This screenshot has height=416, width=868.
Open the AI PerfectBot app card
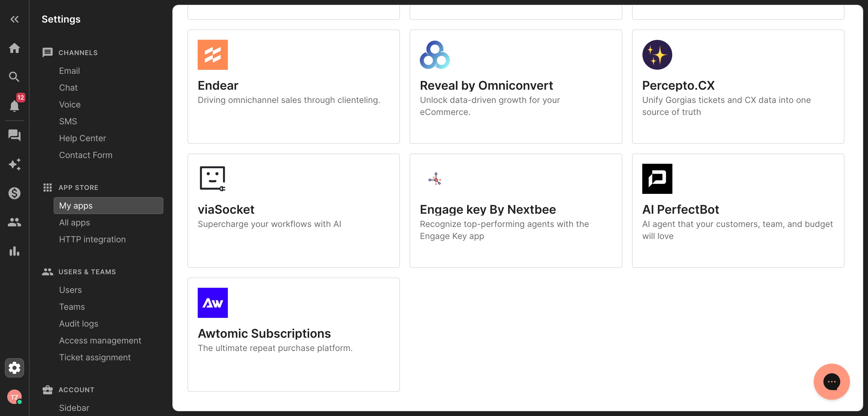pyautogui.click(x=738, y=211)
